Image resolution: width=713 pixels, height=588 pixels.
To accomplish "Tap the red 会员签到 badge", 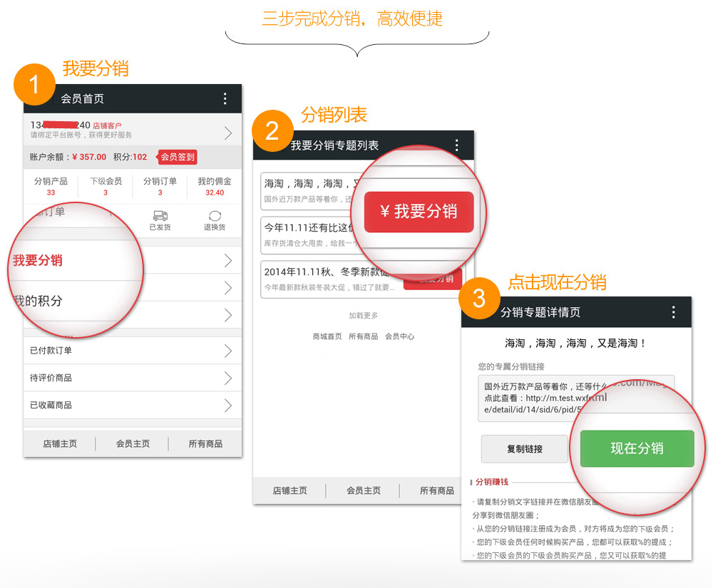I will tap(177, 157).
